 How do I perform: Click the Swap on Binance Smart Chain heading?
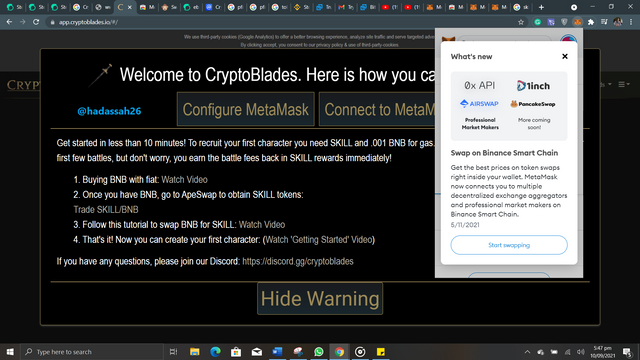pos(504,153)
